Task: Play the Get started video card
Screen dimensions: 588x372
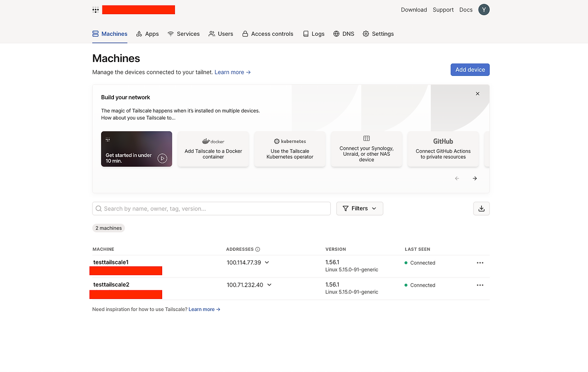Action: click(x=162, y=158)
